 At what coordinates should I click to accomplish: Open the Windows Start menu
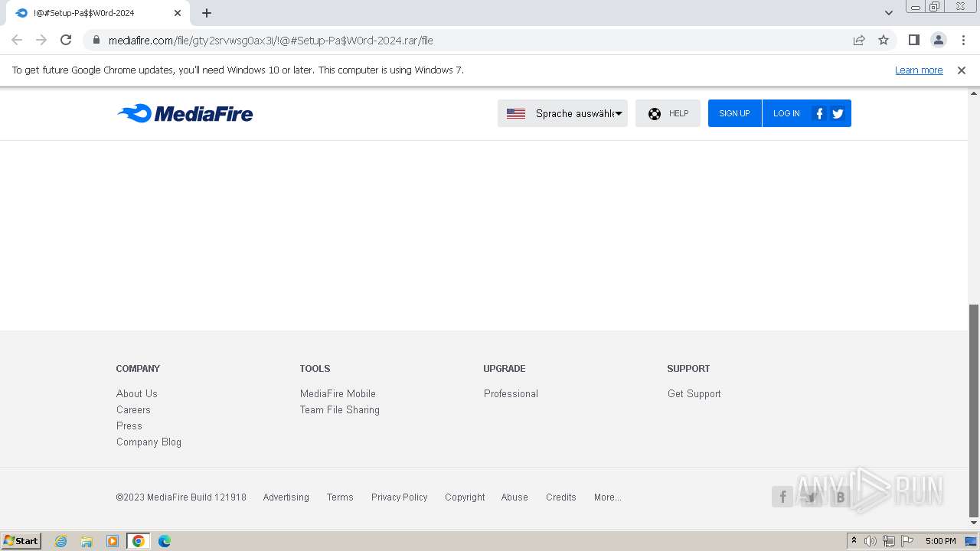tap(21, 540)
